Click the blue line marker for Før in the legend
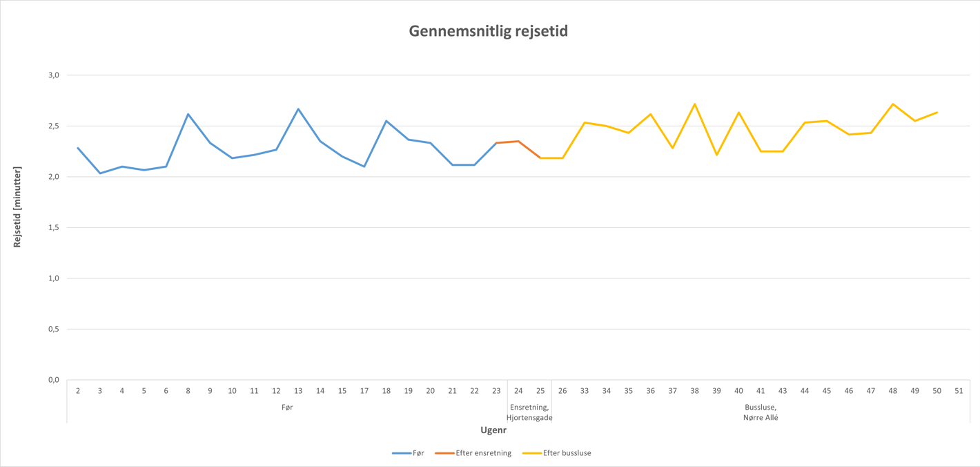 401,453
